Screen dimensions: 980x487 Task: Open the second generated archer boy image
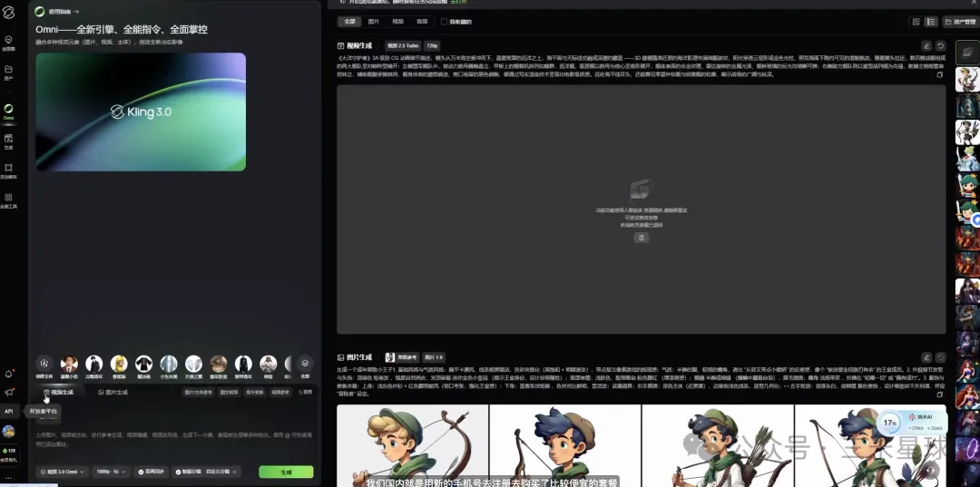[x=565, y=446]
